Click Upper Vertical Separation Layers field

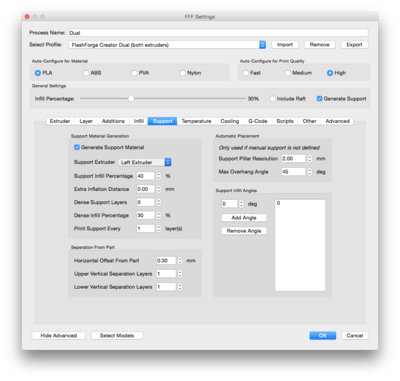tap(166, 274)
